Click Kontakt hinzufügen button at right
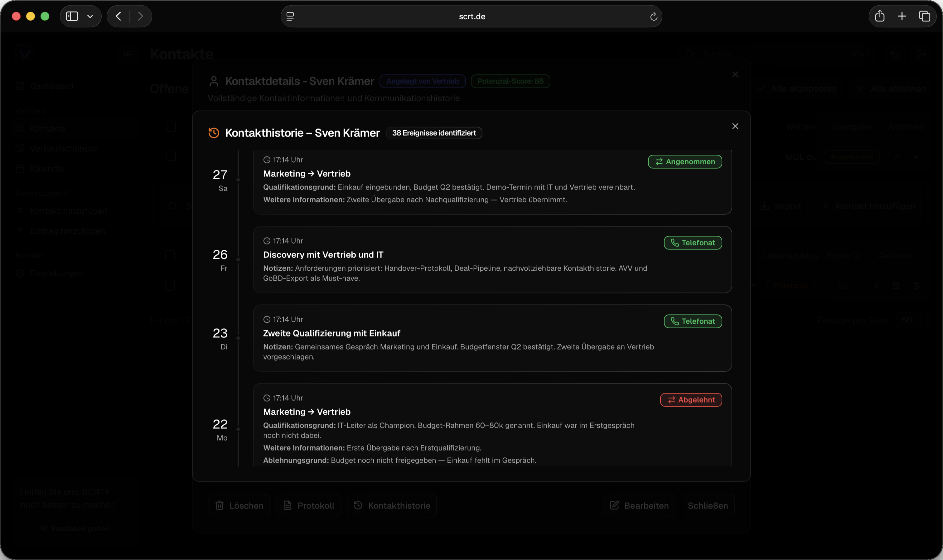 coord(868,206)
